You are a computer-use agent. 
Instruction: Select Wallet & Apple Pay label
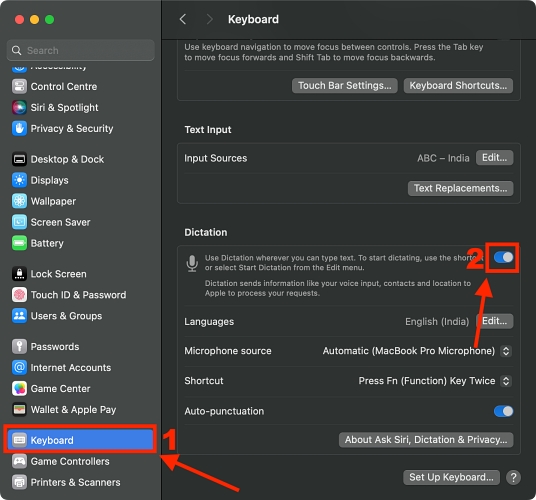[x=73, y=409]
